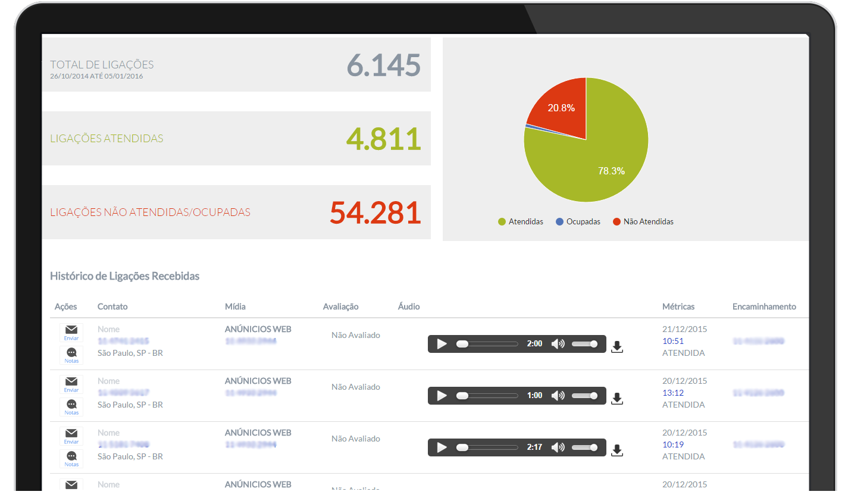Image resolution: width=845 pixels, height=504 pixels.
Task: Play the 2:17 audio recording
Action: [442, 447]
